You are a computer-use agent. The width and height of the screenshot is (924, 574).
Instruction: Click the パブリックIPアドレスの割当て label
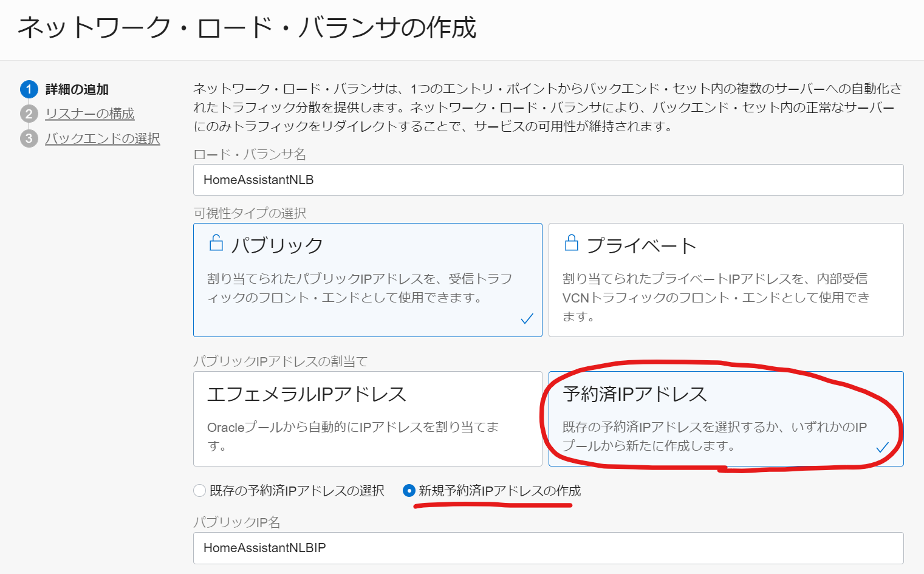coord(281,361)
